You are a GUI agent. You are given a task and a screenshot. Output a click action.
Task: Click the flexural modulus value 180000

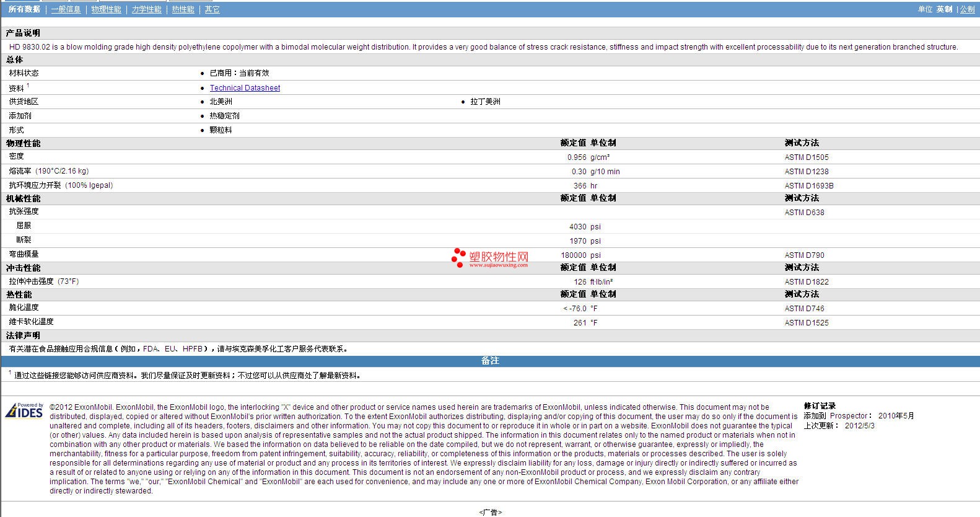click(574, 255)
